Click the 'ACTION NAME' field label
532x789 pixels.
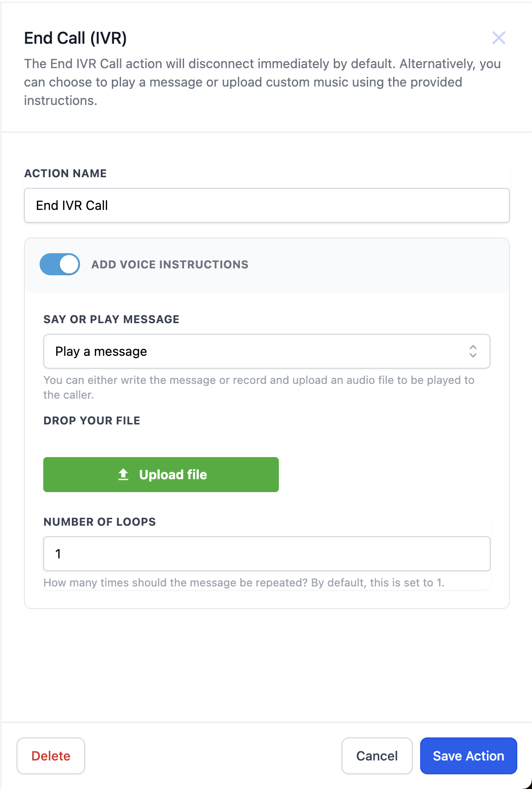pyautogui.click(x=65, y=174)
